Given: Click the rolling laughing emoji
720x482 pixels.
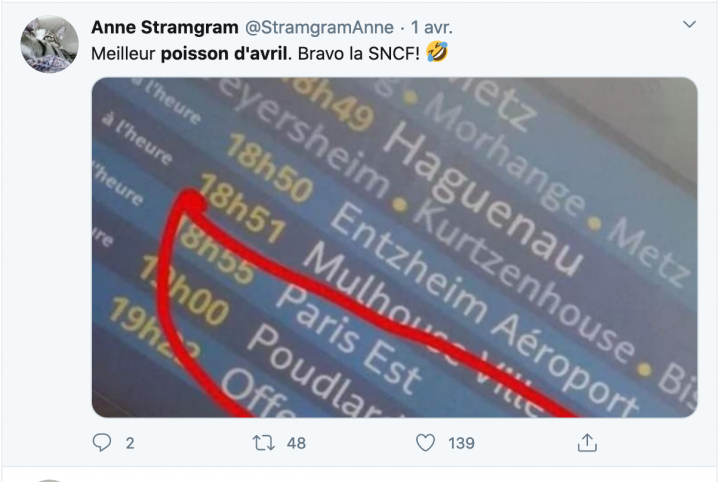Looking at the screenshot, I should click(x=437, y=52).
